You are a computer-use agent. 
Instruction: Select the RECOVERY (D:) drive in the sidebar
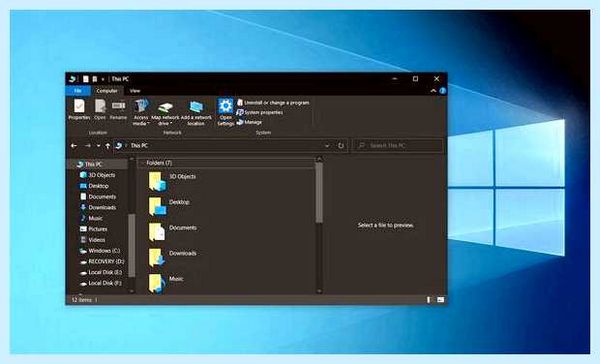click(102, 261)
